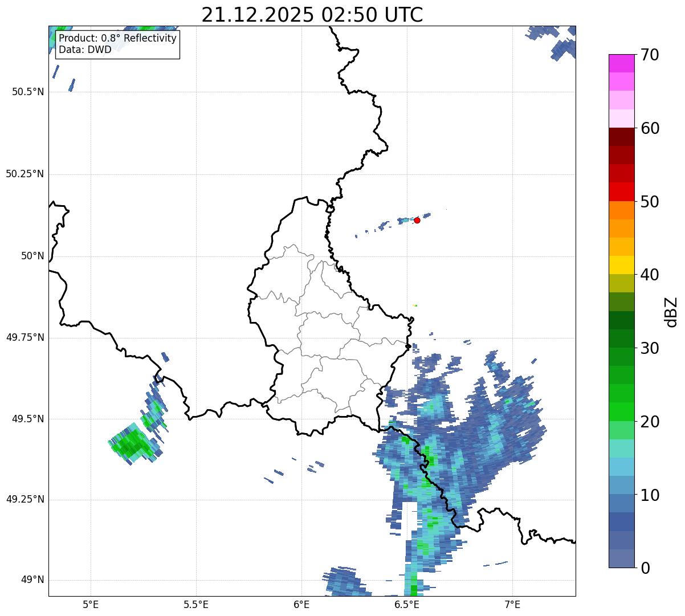This screenshot has height=616, width=685.
Task: Click the red station marker dot
Action: point(417,220)
